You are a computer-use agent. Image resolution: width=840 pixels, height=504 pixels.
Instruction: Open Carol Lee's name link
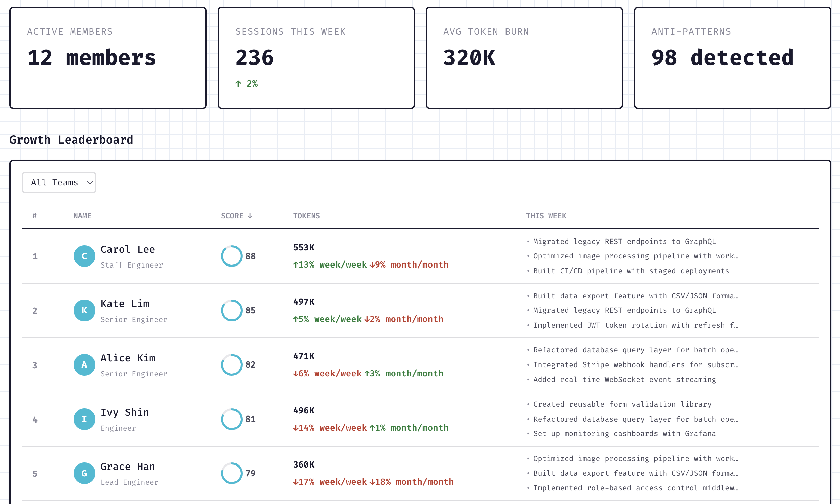tap(128, 249)
